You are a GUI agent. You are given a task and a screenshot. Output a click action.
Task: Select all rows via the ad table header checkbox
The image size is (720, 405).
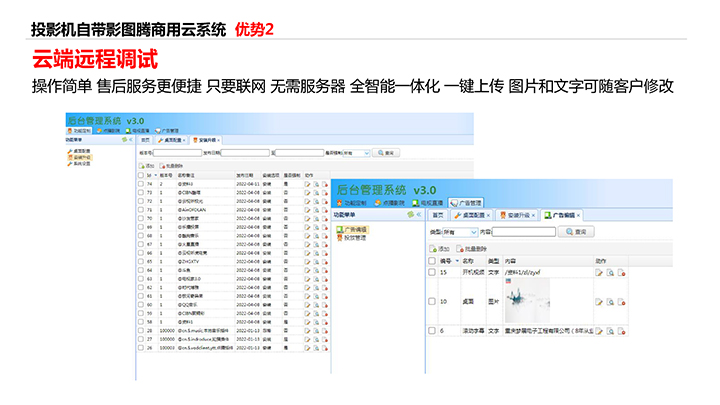coord(432,260)
